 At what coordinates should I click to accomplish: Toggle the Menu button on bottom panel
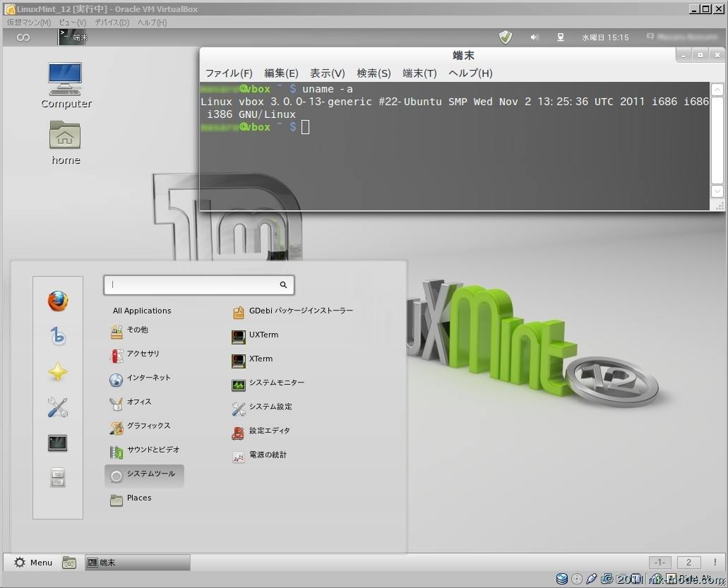33,563
